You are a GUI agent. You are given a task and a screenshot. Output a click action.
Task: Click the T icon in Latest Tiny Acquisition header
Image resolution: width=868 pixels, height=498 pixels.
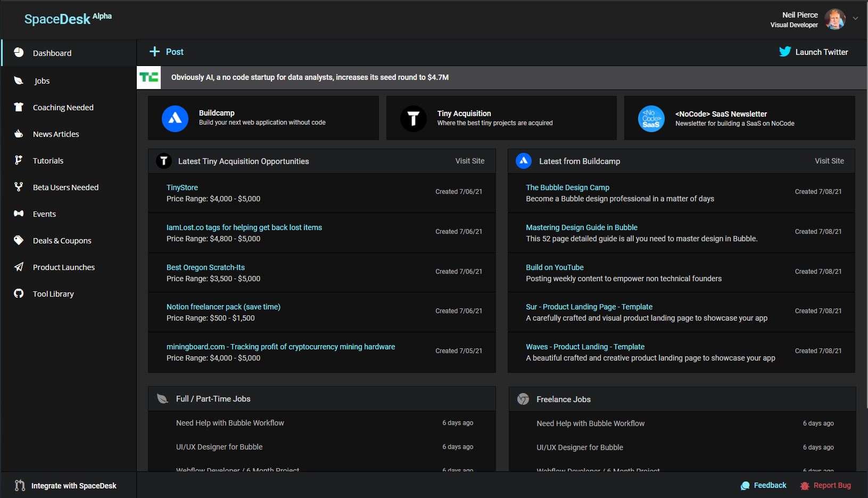pos(164,161)
